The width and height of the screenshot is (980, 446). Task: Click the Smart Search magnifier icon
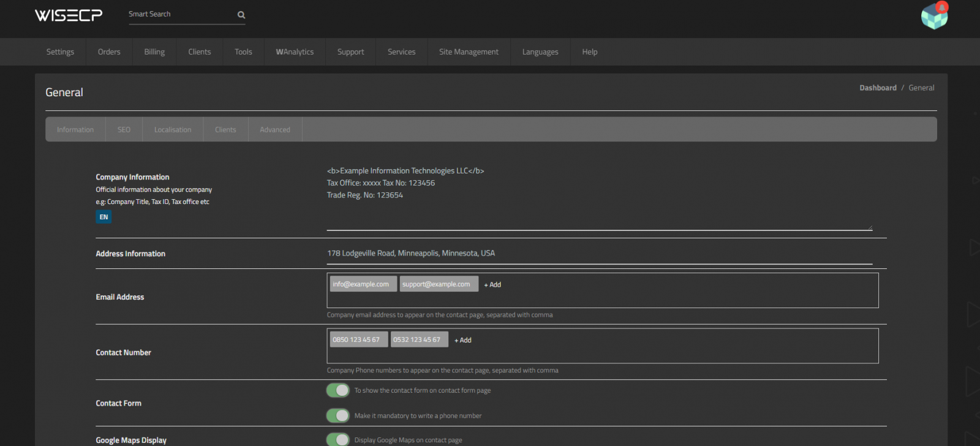(241, 15)
